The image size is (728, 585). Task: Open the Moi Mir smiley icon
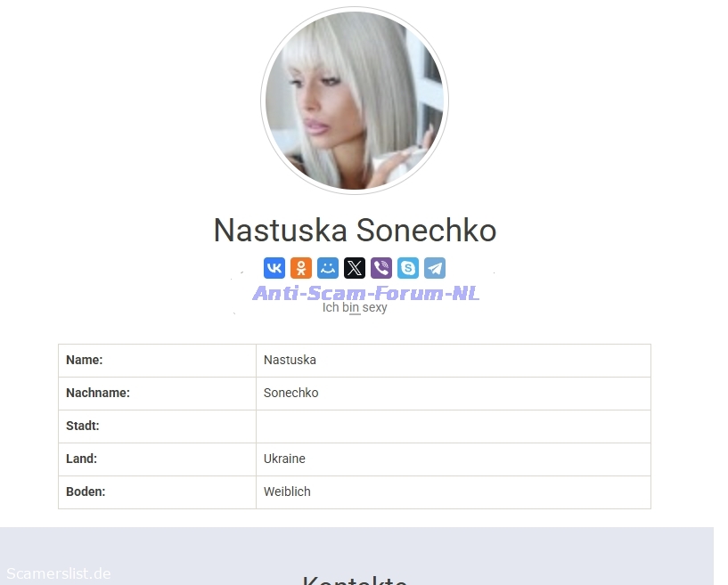click(328, 268)
